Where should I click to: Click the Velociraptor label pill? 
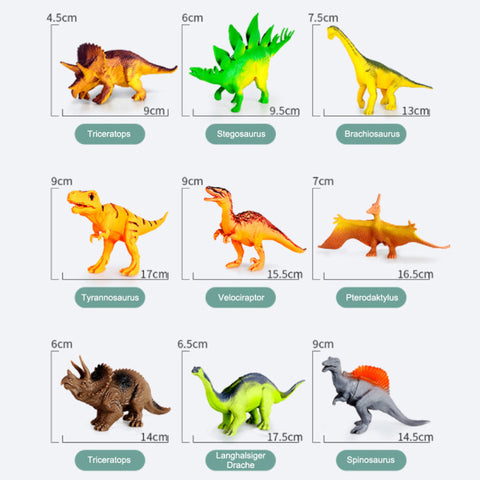[x=241, y=297]
